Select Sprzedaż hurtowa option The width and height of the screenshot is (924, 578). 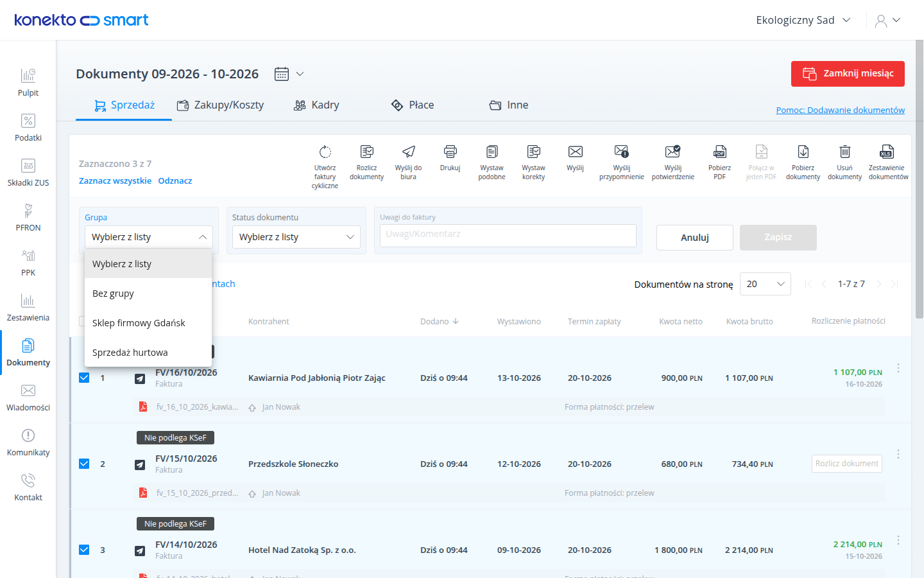[x=148, y=353]
